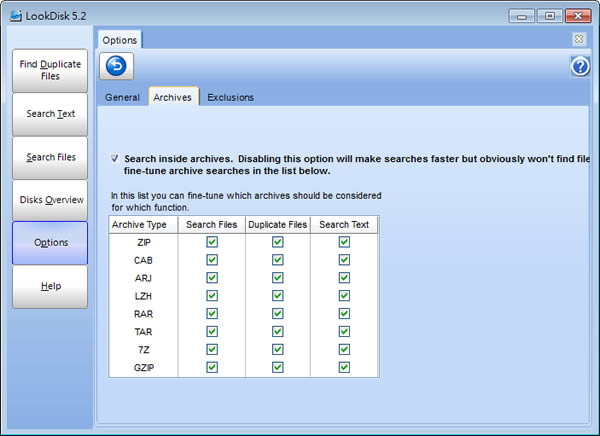This screenshot has height=436, width=600.
Task: Click the Search Files column header
Action: (212, 225)
